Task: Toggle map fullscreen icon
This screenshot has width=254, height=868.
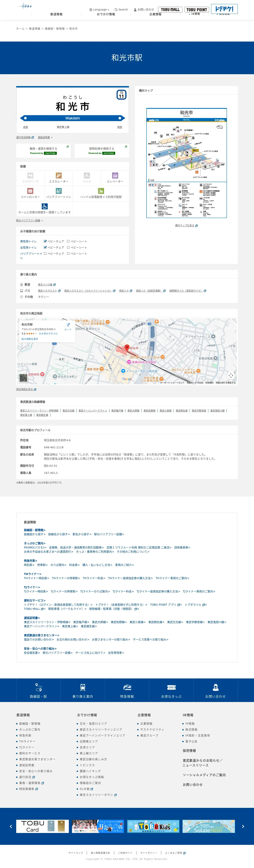Action: click(x=231, y=375)
